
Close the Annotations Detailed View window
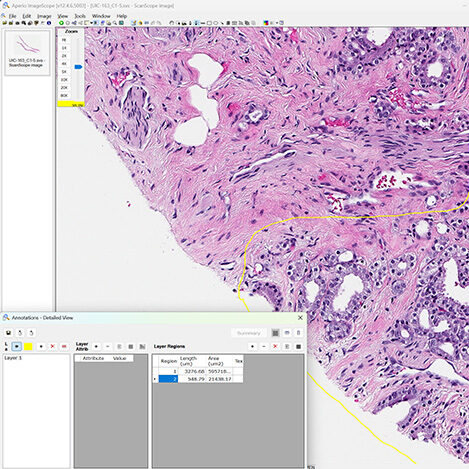pos(300,318)
